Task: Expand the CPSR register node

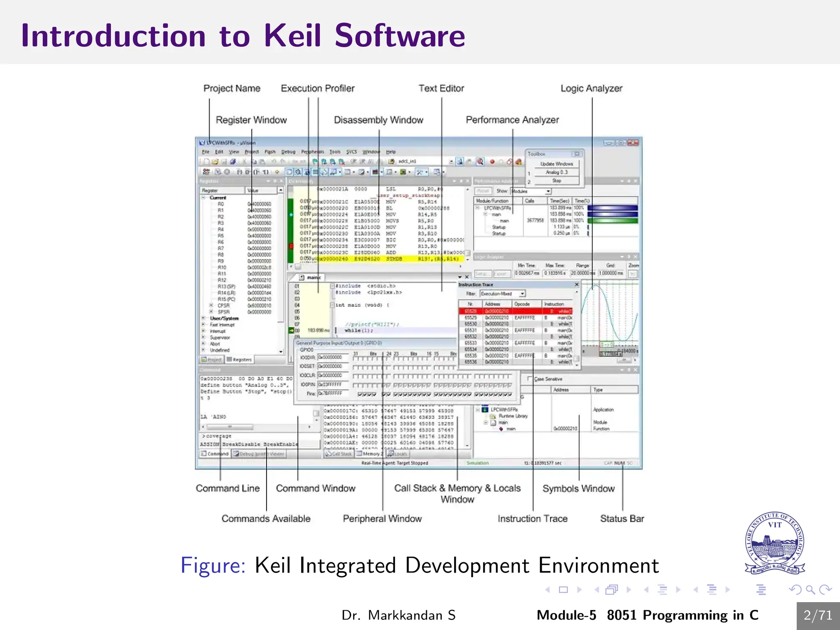Action: 211,306
